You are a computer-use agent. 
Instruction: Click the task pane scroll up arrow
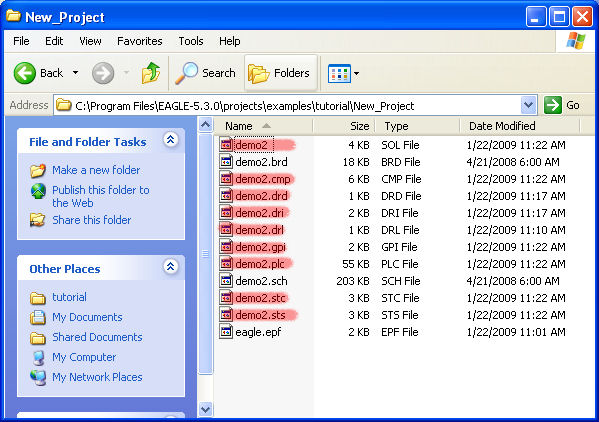click(205, 124)
